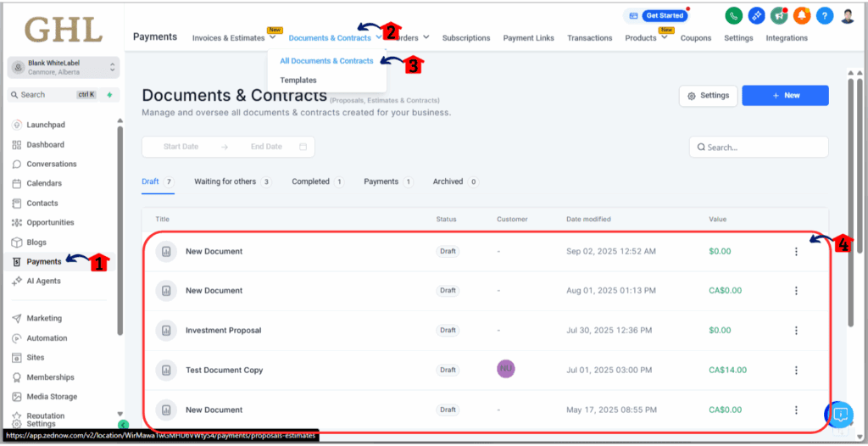This screenshot has height=446, width=868.
Task: Click the sidebar vertical scrollbar
Action: pyautogui.click(x=120, y=231)
